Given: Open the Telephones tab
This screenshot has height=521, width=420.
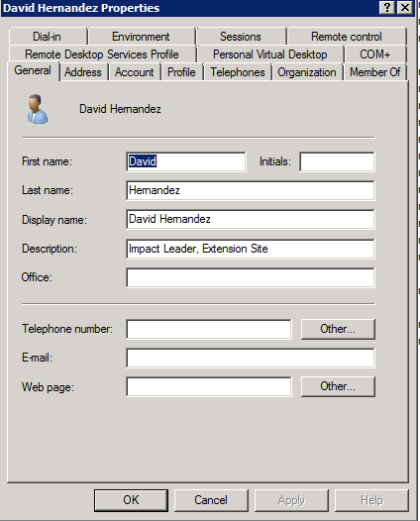Looking at the screenshot, I should [238, 72].
